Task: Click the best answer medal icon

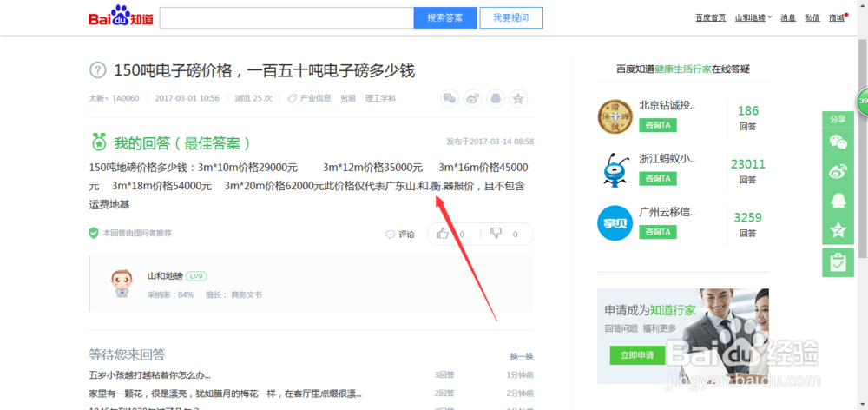Action: [x=98, y=143]
